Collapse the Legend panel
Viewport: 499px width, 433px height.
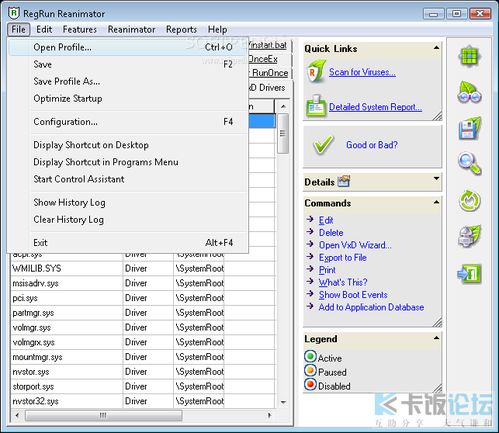(436, 338)
